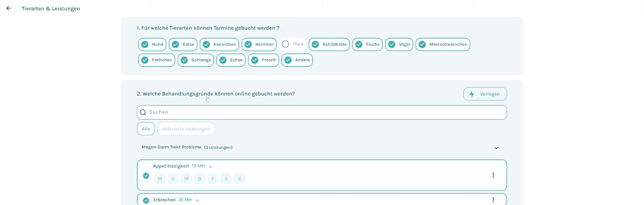The width and height of the screenshot is (644, 205).
Task: Open the Erbrechen 30 Min duration dropdown
Action: pyautogui.click(x=197, y=200)
